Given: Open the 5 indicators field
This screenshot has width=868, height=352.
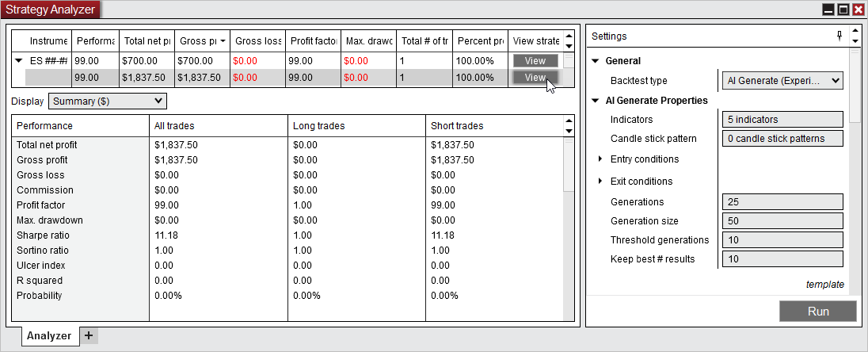Looking at the screenshot, I should point(782,120).
